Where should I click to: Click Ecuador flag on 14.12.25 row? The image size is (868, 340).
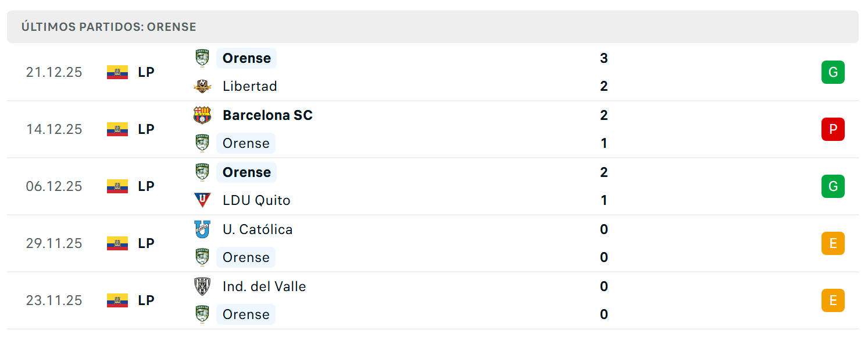click(117, 129)
